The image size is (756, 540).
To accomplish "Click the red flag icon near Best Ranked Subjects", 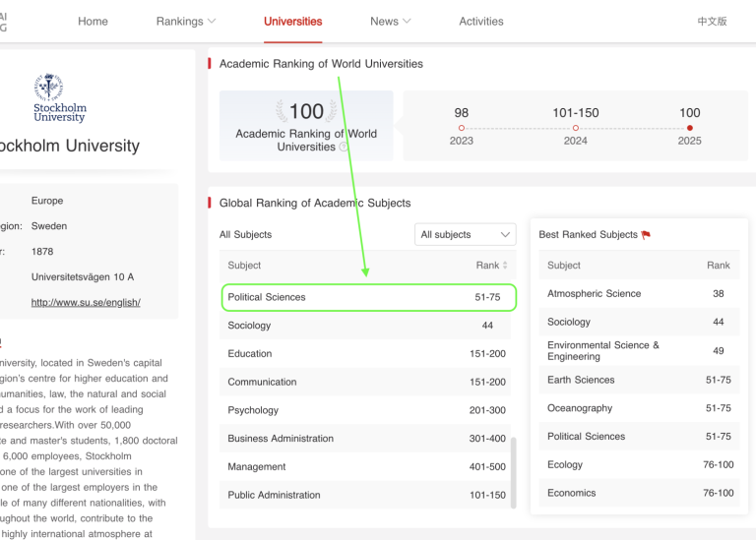I will click(x=646, y=235).
